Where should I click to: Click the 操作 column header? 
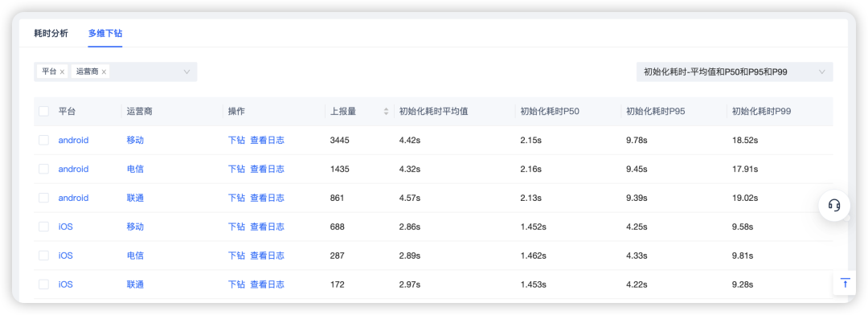tap(236, 111)
